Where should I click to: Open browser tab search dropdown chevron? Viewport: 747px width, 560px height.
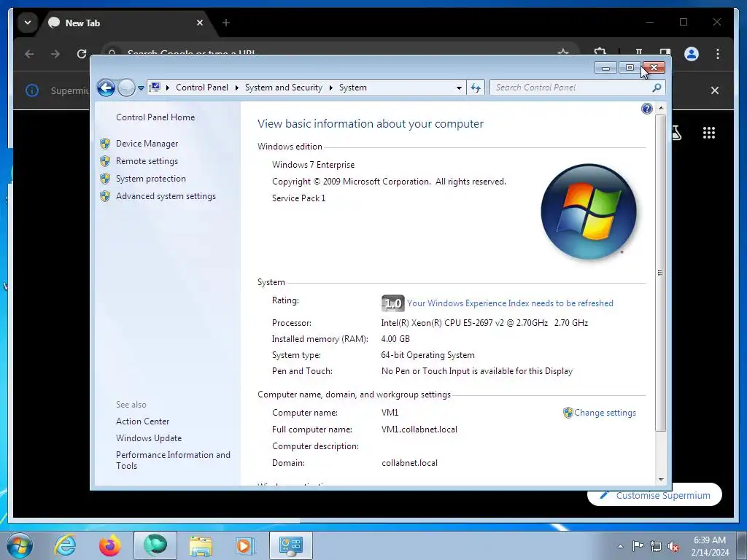click(x=28, y=23)
